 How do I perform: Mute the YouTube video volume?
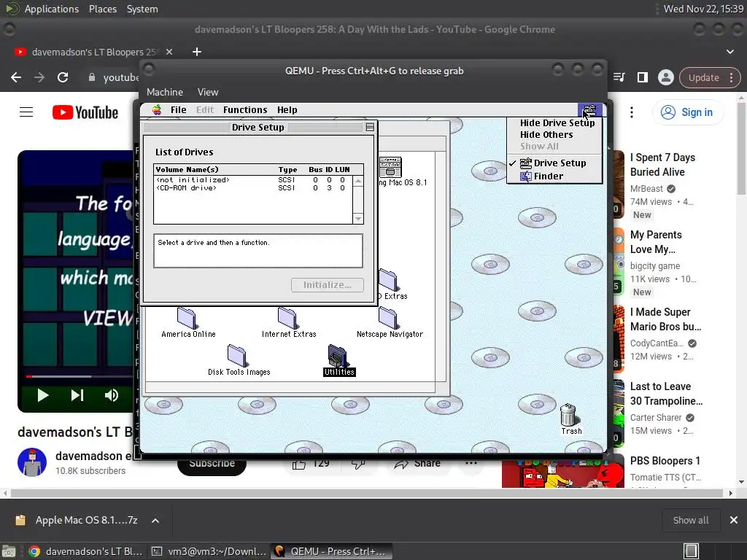[112, 395]
